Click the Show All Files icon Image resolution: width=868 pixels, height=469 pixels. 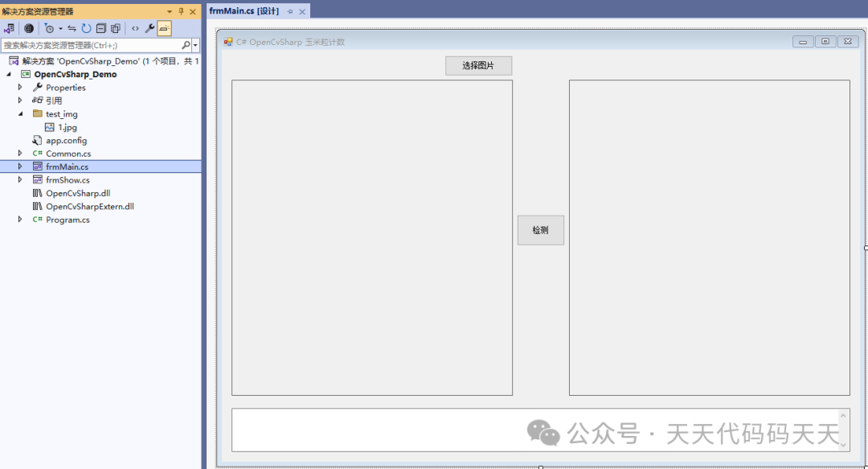coord(115,28)
